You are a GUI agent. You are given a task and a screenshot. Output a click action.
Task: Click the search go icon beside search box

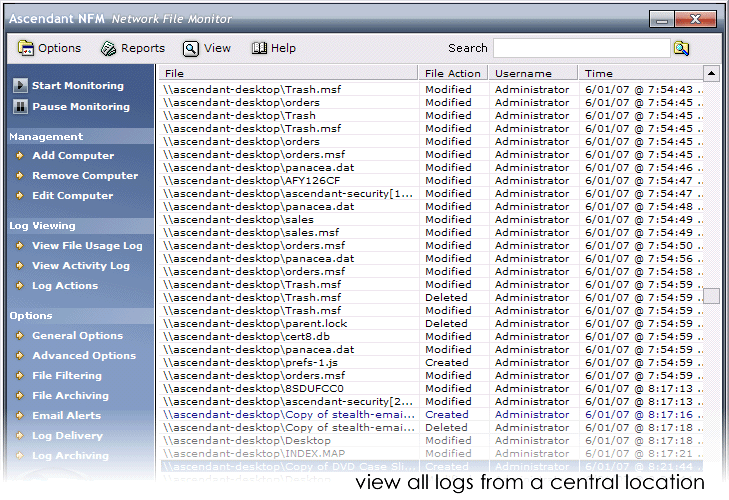coord(681,48)
